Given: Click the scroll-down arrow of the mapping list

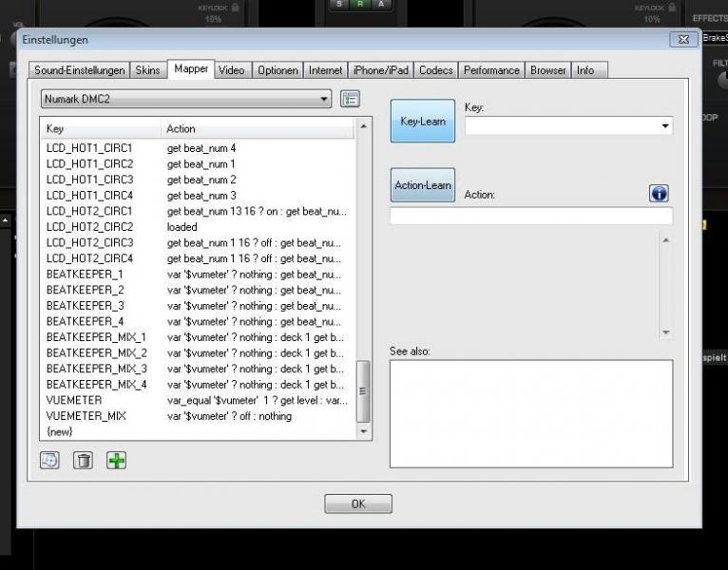Looking at the screenshot, I should [364, 431].
